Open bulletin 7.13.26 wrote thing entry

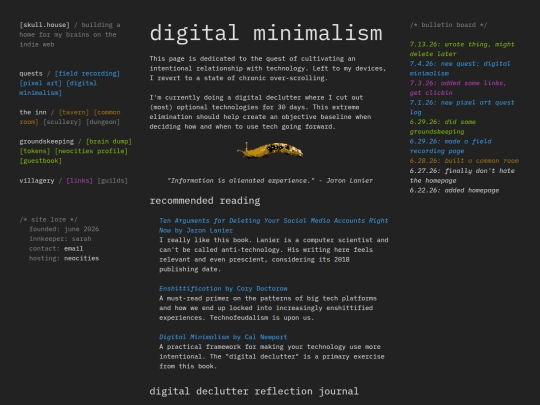tap(462, 49)
